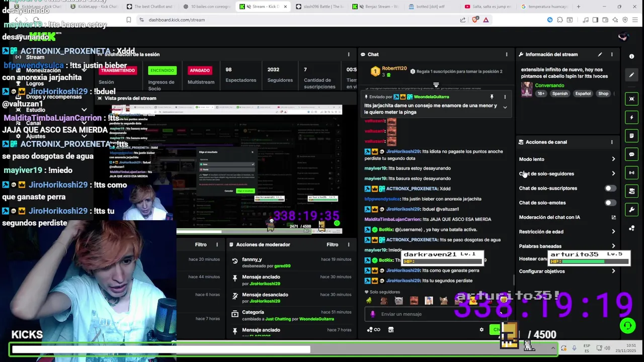Click the fannny_y moderator action entry

point(292,262)
